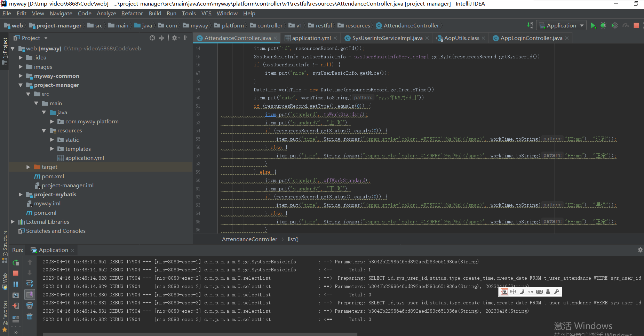
Task: Open the Run panel settings gear
Action: pyautogui.click(x=640, y=250)
